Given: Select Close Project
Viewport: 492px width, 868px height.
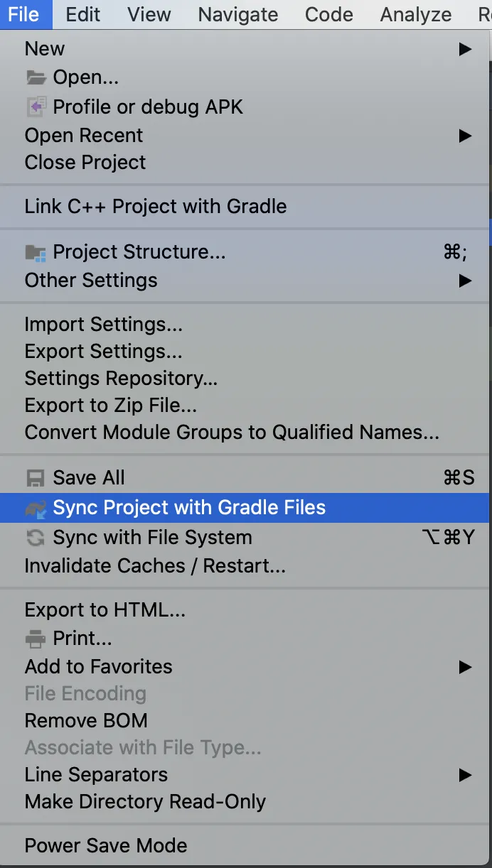Looking at the screenshot, I should tap(85, 163).
